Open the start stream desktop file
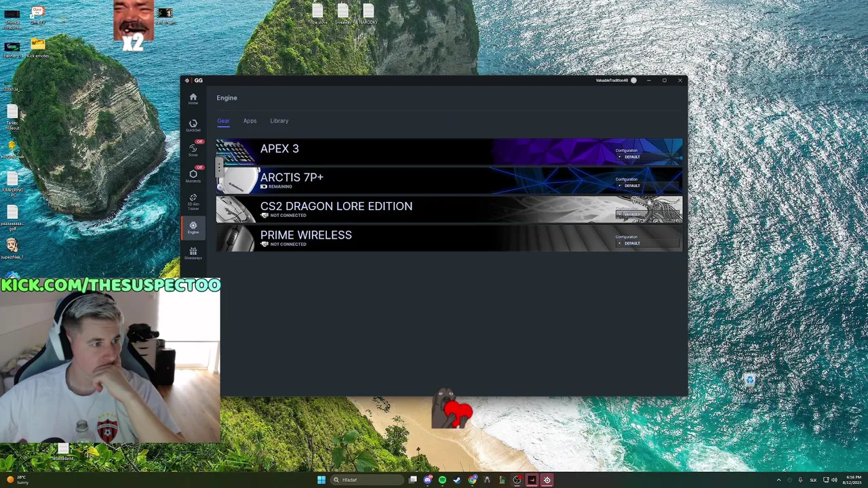Image resolution: width=868 pixels, height=488 pixels. tap(165, 16)
